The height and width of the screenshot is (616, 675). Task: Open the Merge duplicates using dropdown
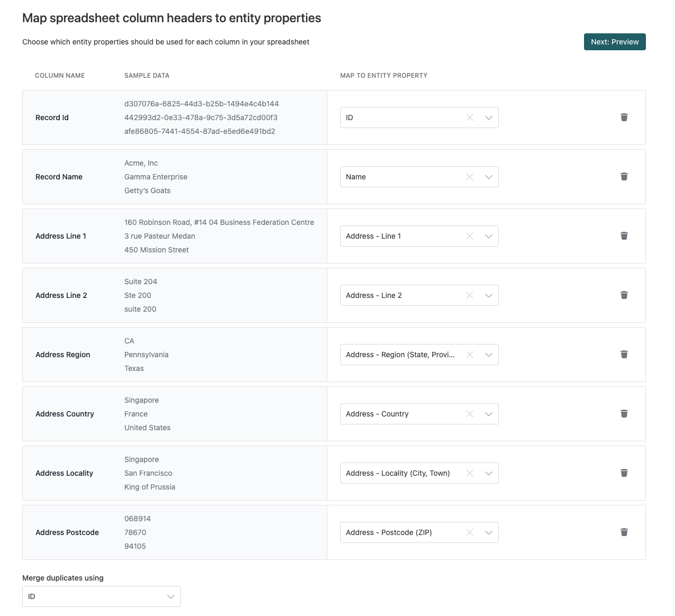(170, 596)
